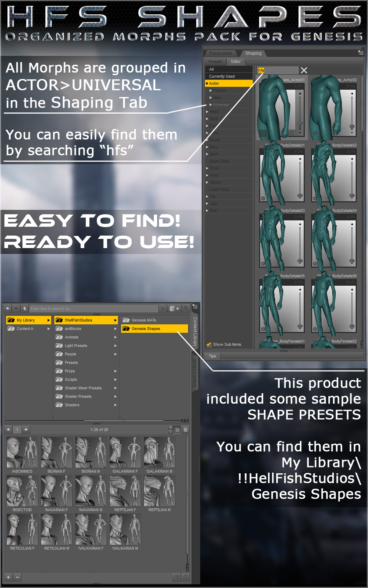
Task: Switch results to grid view
Action: 177,430
